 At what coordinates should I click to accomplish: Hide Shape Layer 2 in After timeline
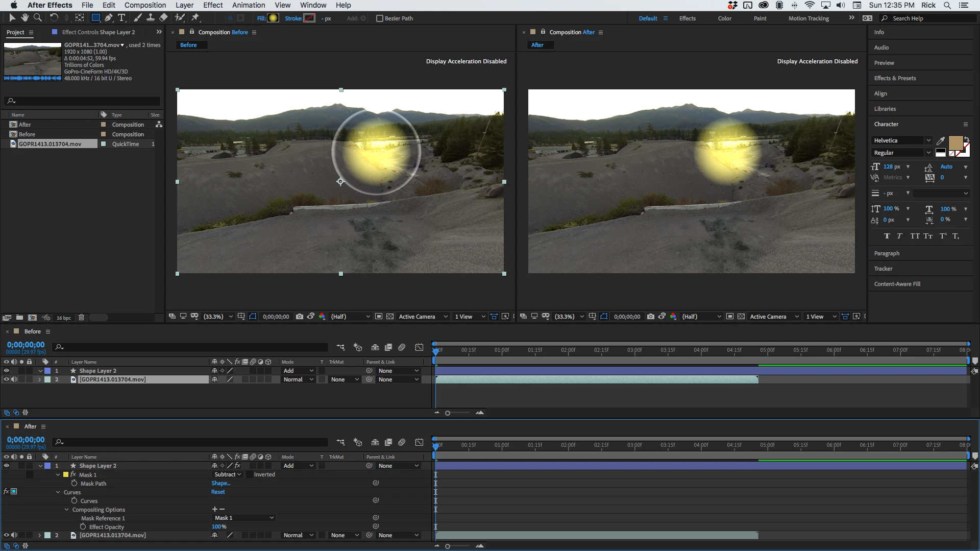coord(6,466)
